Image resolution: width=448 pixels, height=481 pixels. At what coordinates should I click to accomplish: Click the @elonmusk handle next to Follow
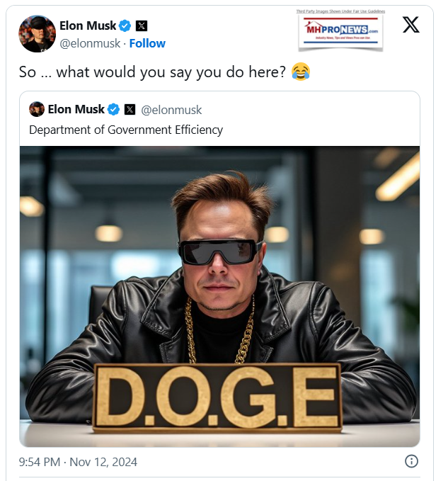pyautogui.click(x=91, y=42)
